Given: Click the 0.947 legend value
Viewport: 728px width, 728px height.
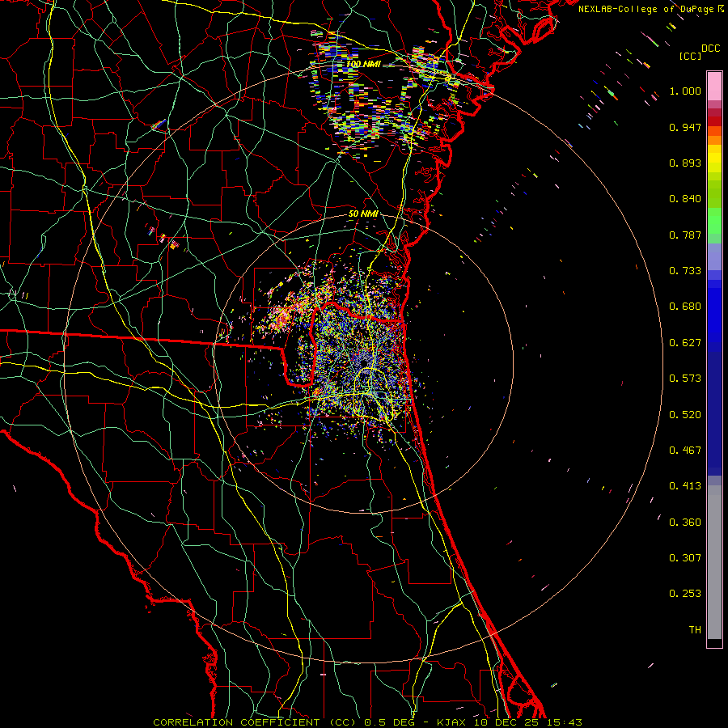Looking at the screenshot, I should tap(685, 127).
